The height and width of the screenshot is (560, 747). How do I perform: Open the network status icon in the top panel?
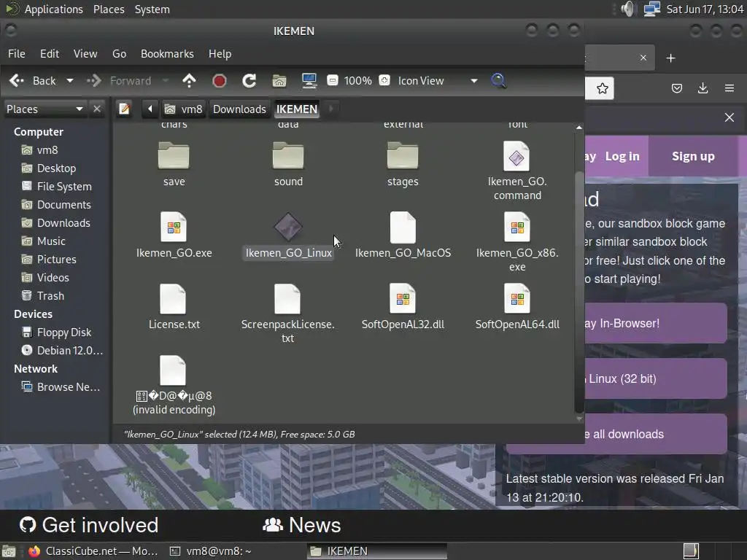[651, 9]
